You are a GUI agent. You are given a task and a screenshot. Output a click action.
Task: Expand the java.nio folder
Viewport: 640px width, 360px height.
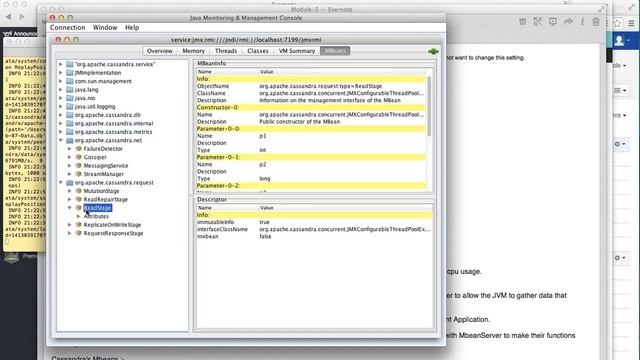pos(61,98)
